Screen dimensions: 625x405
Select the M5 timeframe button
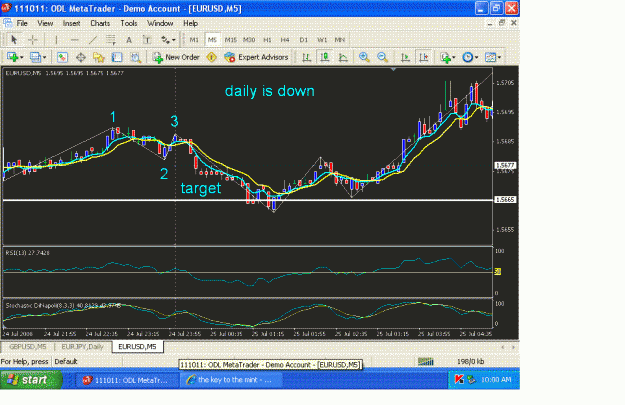[x=212, y=40]
